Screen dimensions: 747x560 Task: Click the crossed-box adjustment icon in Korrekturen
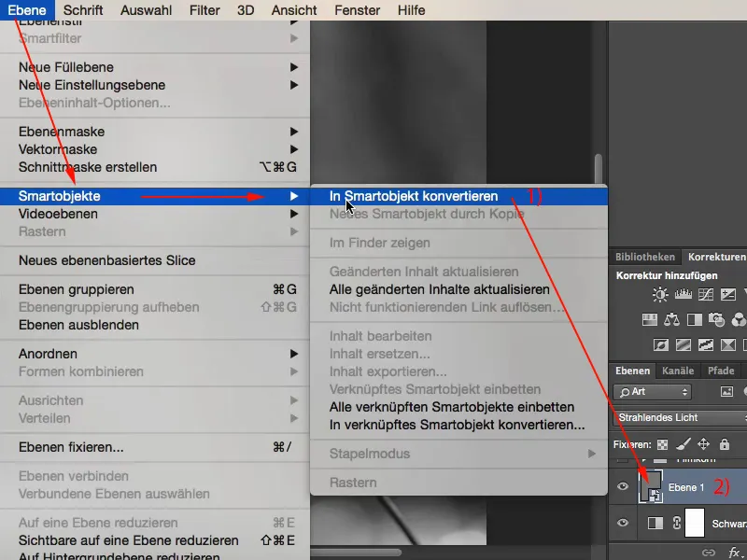pyautogui.click(x=728, y=344)
